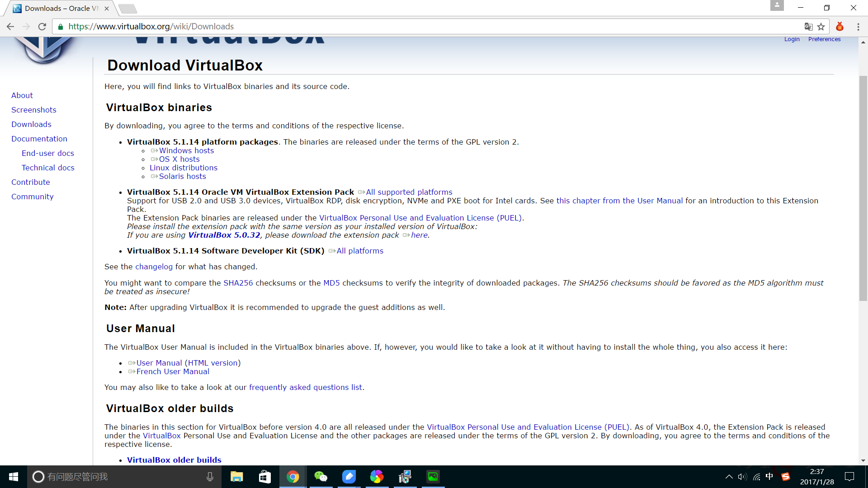Close the Downloads – Oracle VM tab

pyautogui.click(x=107, y=9)
